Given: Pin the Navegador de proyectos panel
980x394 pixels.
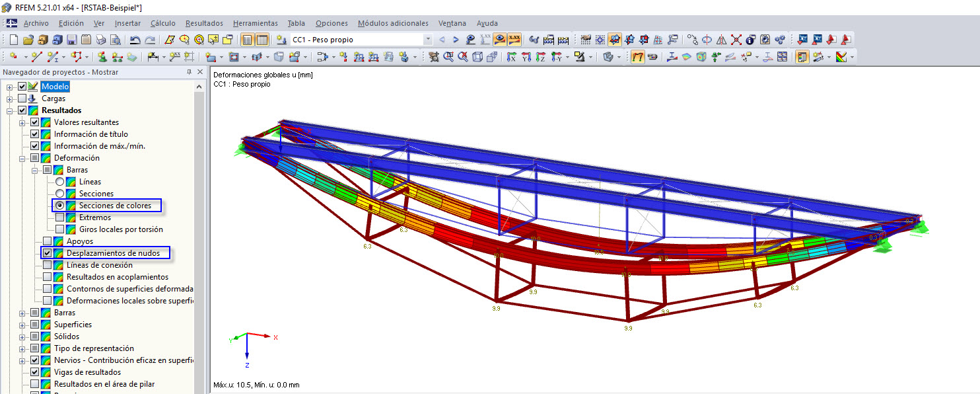Looking at the screenshot, I should 190,71.
